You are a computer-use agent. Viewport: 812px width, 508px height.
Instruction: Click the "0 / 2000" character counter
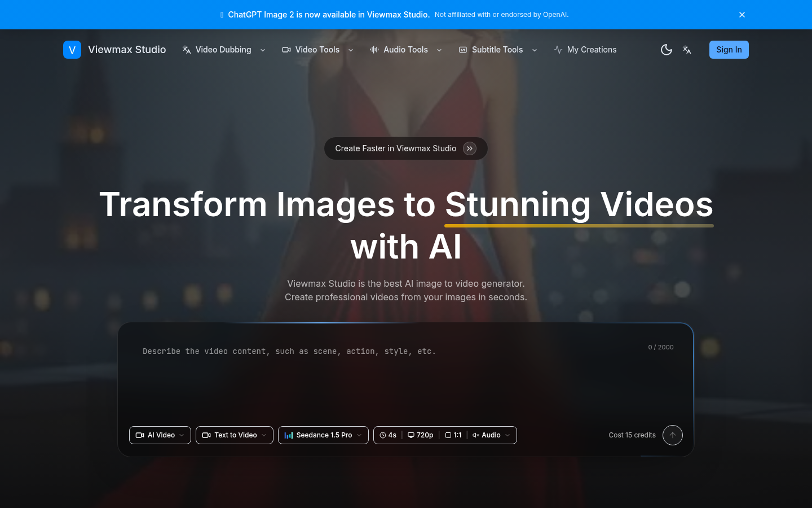click(661, 347)
